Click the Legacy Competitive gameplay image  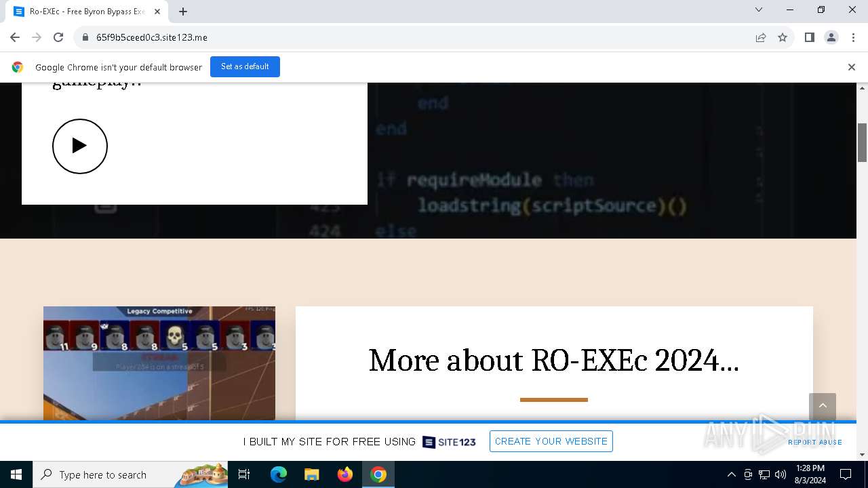point(159,363)
